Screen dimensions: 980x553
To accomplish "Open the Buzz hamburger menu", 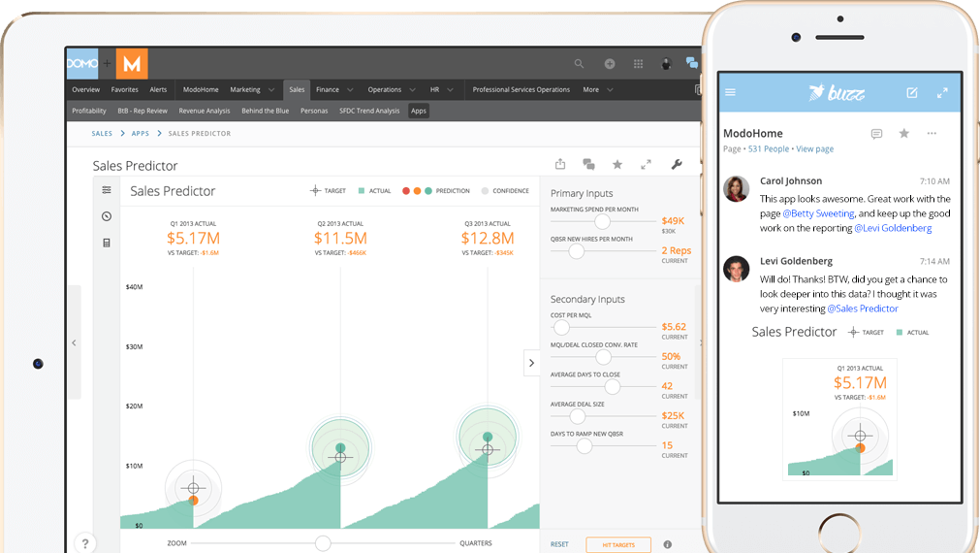I will (731, 93).
